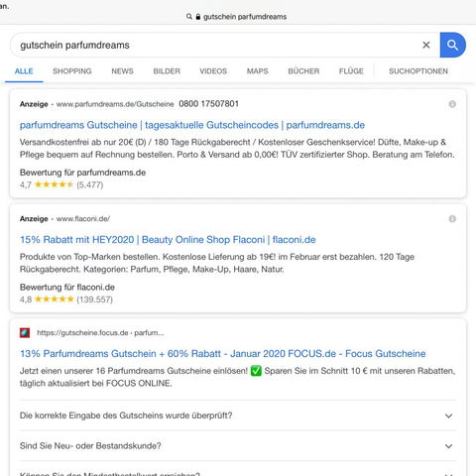
Task: Expand "Die korrekte Eingabe des Gutscheins" question
Action: (x=238, y=416)
